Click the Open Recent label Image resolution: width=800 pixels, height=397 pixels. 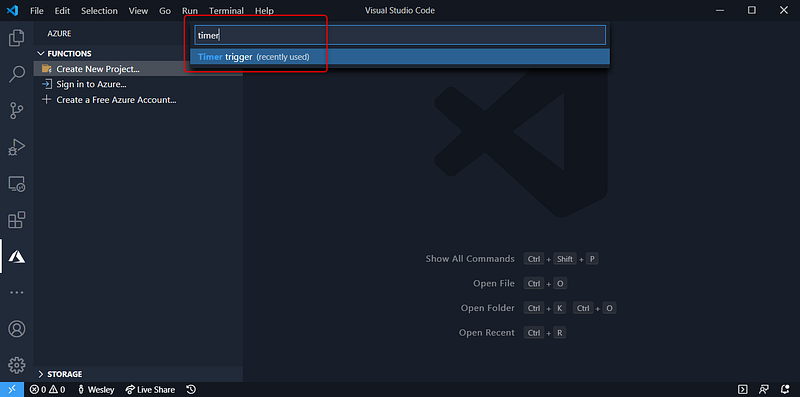(487, 333)
